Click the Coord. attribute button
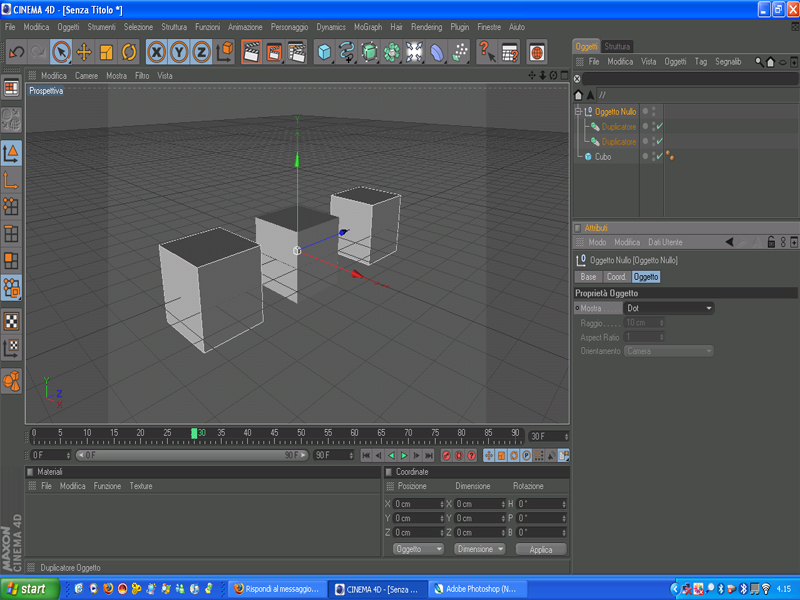This screenshot has height=600, width=800. (616, 276)
